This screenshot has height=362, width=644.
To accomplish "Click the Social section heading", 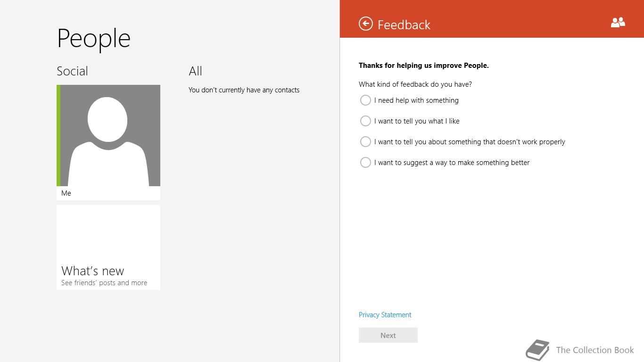I will (x=72, y=71).
